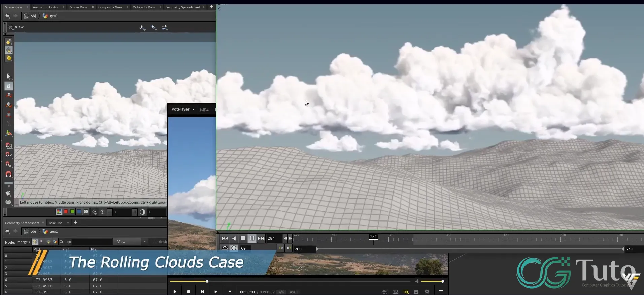Jump to first frame in Houdini playbar
Viewport: 644px width, 295px height.
(225, 238)
